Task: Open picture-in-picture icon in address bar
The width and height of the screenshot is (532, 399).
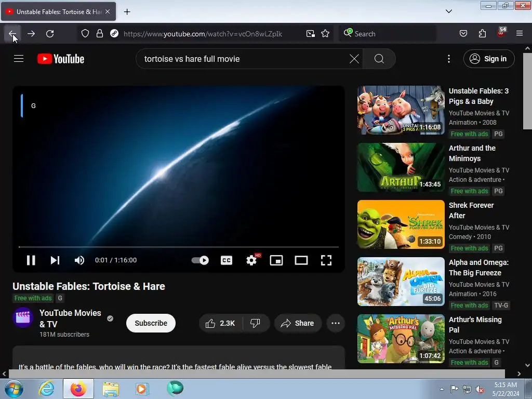Action: point(311,33)
